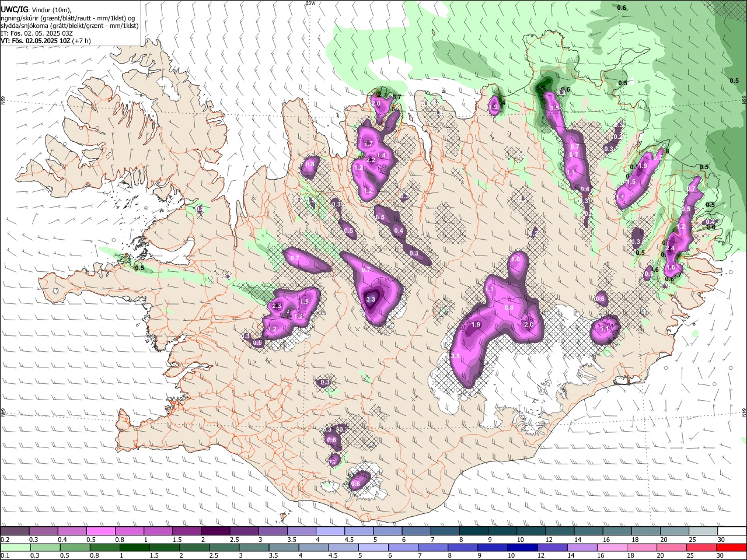This screenshot has width=747, height=560.
Task: Click the '20W' longitude label at top edge
Action: click(x=310, y=3)
